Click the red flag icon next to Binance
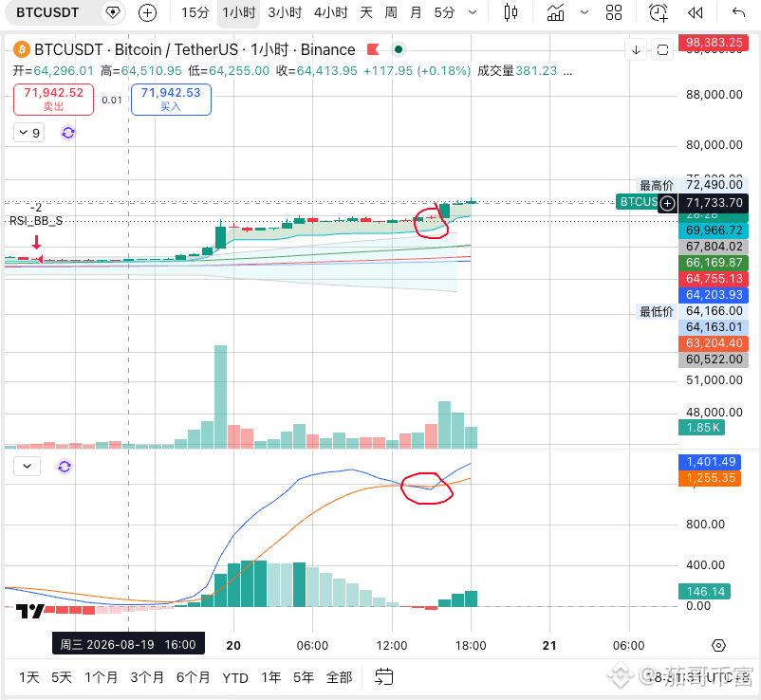 pyautogui.click(x=373, y=49)
